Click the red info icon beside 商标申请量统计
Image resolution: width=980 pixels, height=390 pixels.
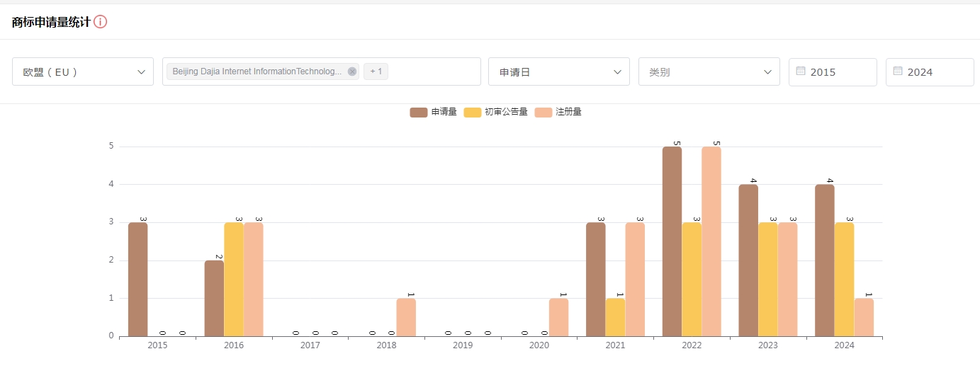(x=101, y=22)
